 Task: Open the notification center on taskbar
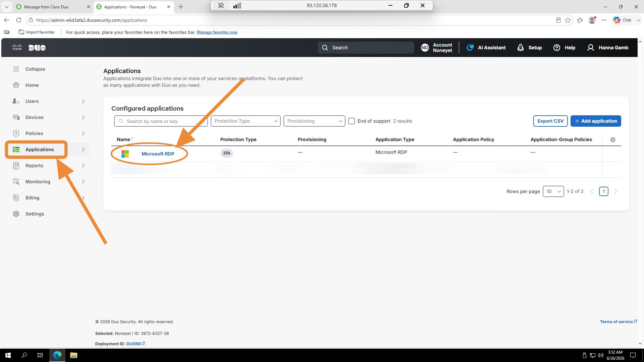[x=633, y=355]
